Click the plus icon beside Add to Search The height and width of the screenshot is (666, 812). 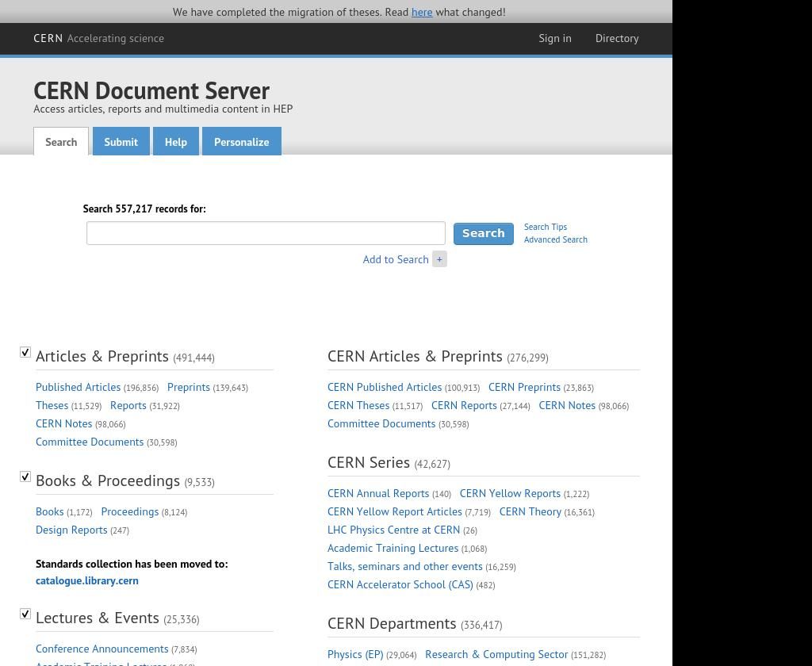(x=439, y=259)
